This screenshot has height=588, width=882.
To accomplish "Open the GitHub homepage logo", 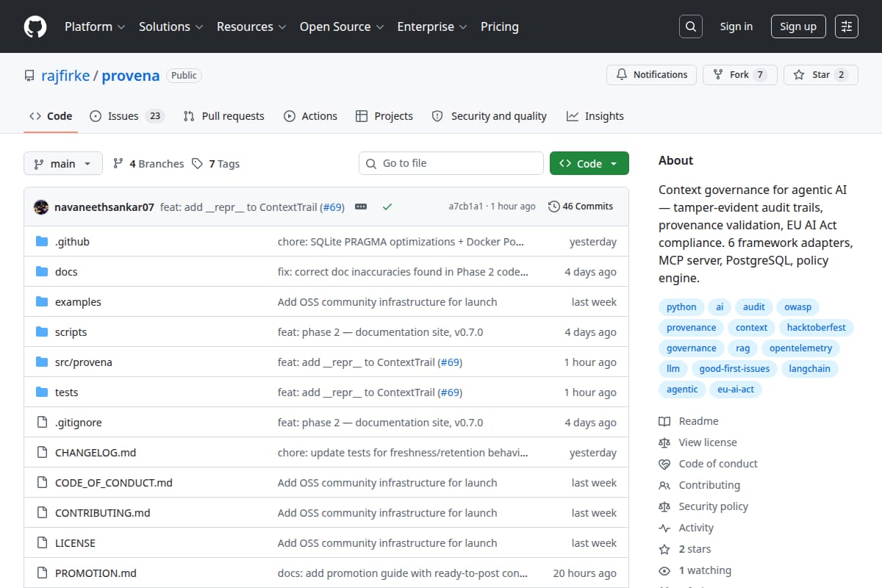I will tap(35, 26).
